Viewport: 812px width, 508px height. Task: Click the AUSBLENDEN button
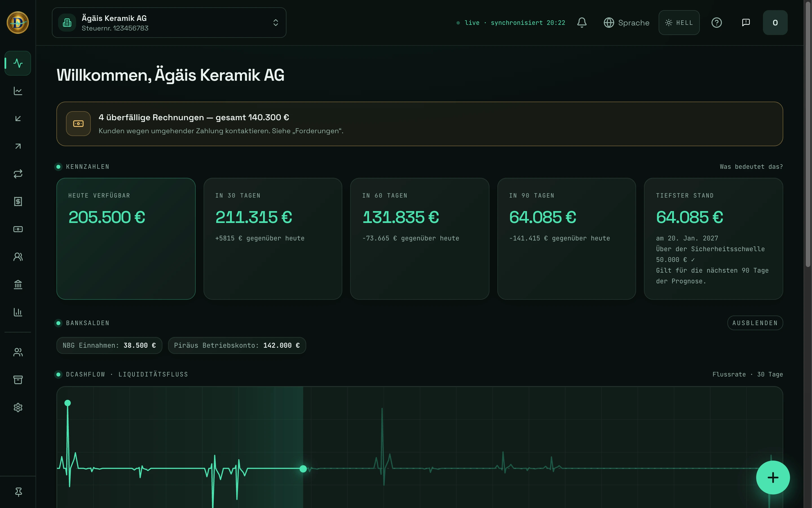(755, 323)
